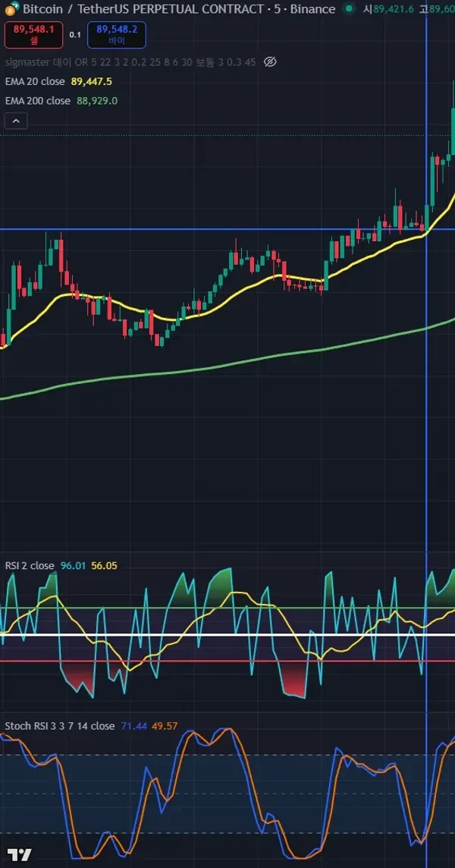Click Stoch RSI K value 71.44
The width and height of the screenshot is (455, 868).
coord(134,725)
